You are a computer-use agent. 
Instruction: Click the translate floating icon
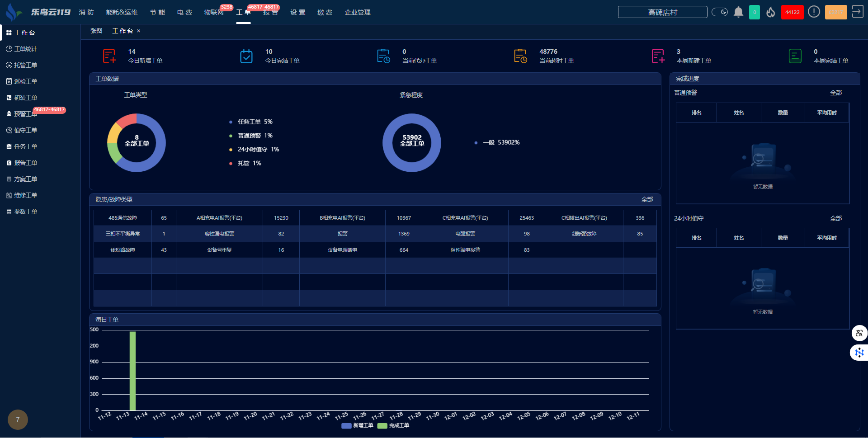[859, 333]
